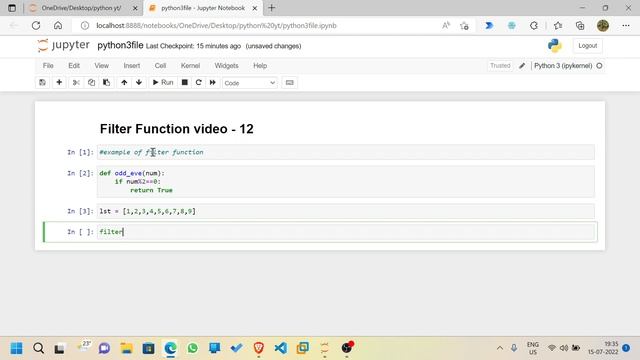Viewport: 640px width, 360px height.
Task: Save the notebook with the floppy disk icon
Action: 42,82
